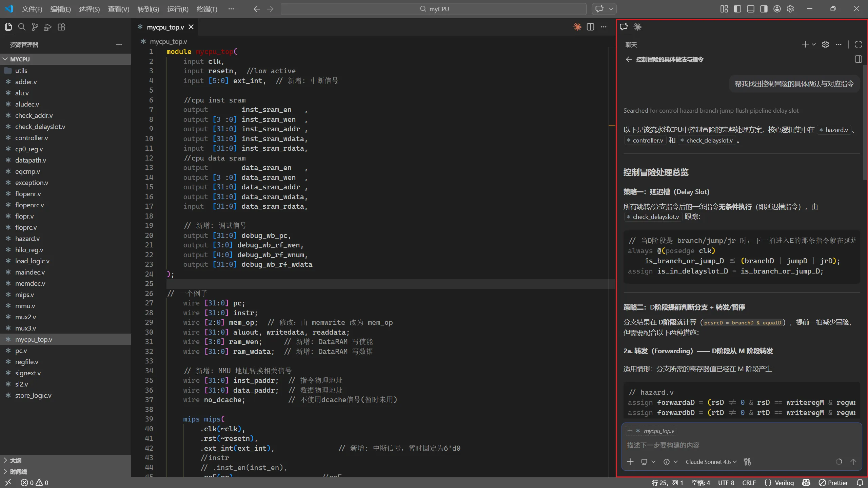Open the 终端(T) menu

tap(207, 9)
